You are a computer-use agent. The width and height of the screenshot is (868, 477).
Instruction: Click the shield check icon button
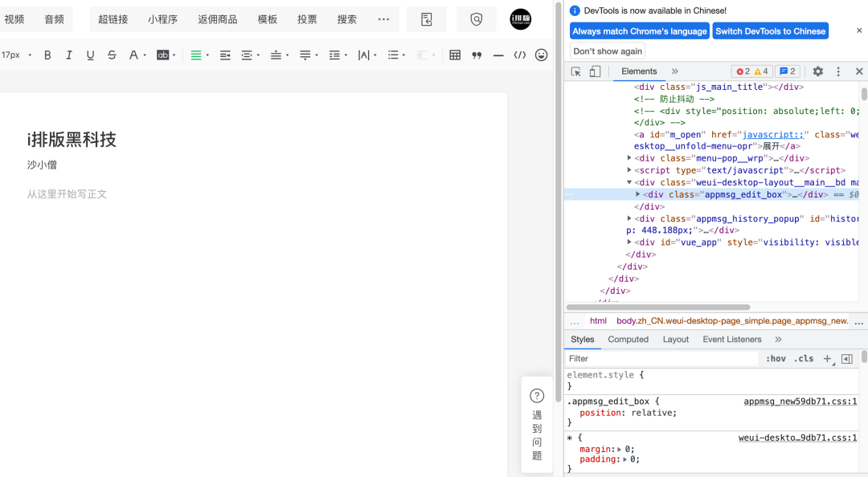[476, 19]
